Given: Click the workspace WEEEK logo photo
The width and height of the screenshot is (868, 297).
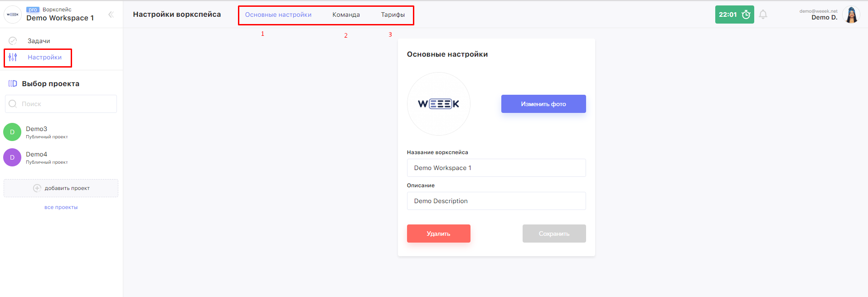Looking at the screenshot, I should [x=438, y=104].
